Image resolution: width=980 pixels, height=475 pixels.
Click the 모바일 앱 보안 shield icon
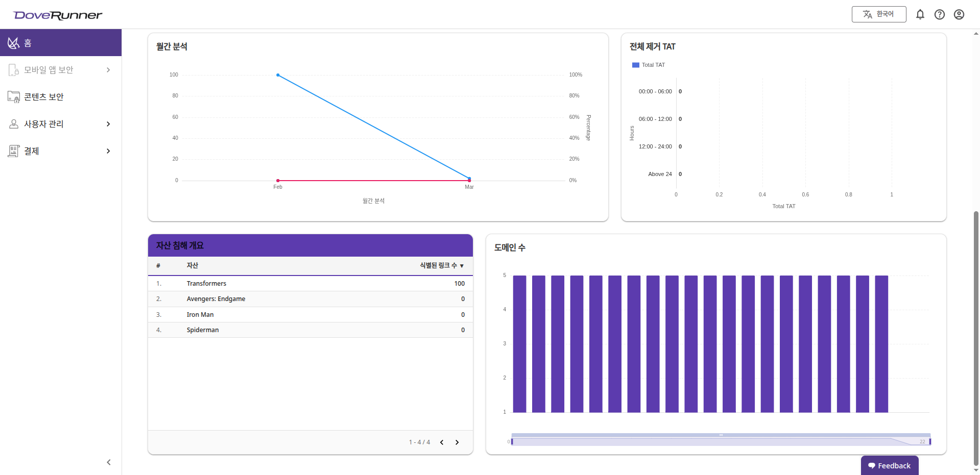(x=13, y=69)
